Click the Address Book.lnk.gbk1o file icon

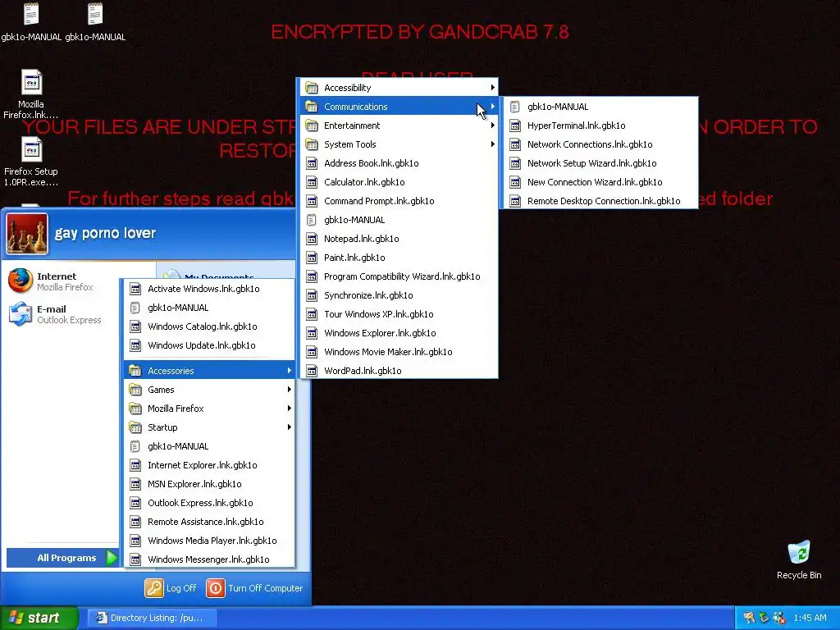pyautogui.click(x=312, y=163)
